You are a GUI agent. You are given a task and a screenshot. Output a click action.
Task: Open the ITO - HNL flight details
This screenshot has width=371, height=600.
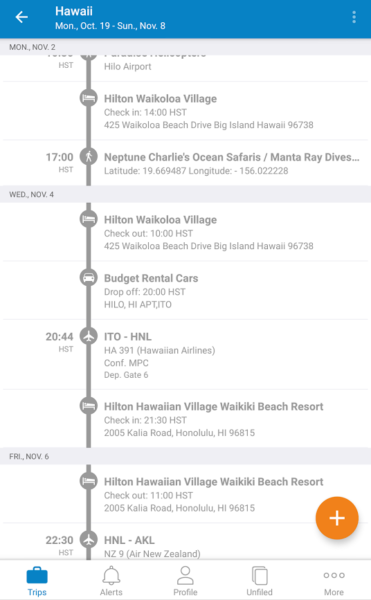coord(186,355)
